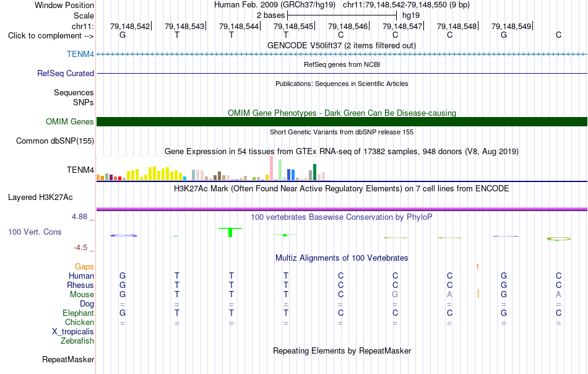The height and width of the screenshot is (374, 588).
Task: Click the GENCODE V50lift37 track title
Action: (x=342, y=45)
